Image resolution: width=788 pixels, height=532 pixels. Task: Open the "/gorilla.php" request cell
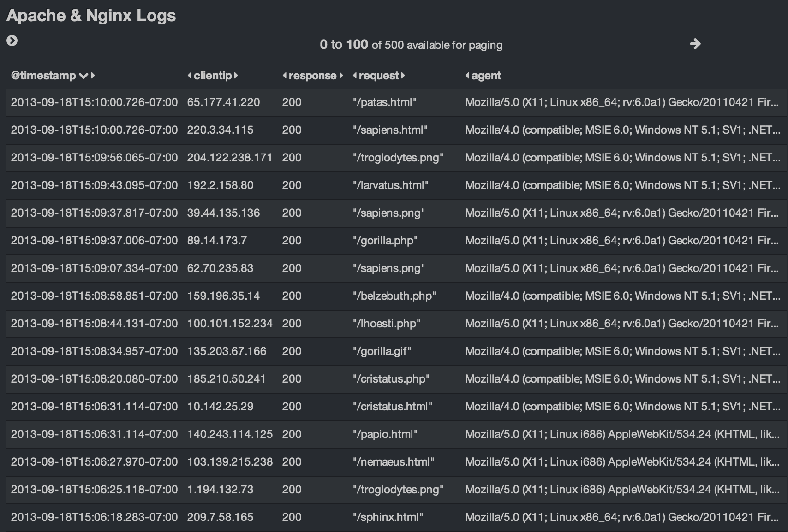(385, 241)
